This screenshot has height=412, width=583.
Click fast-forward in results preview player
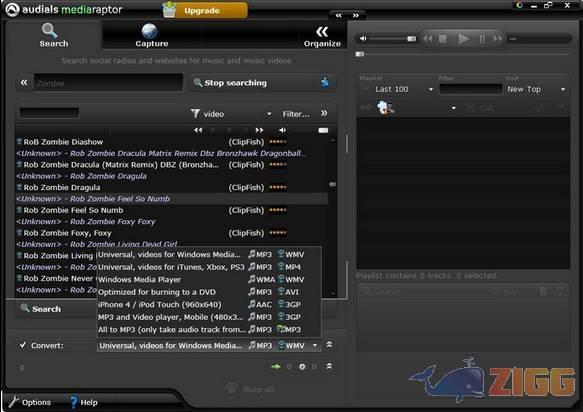[x=259, y=130]
